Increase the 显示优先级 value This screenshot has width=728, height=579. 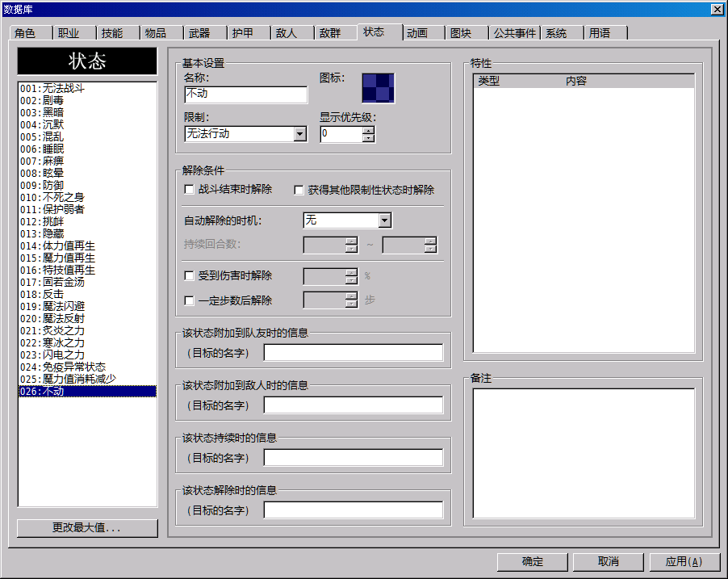(368, 131)
